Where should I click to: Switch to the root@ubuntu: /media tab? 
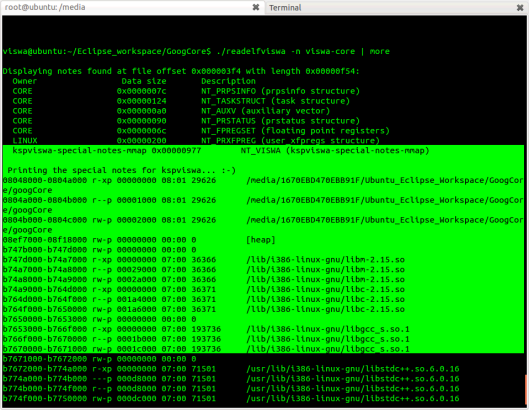132,7
